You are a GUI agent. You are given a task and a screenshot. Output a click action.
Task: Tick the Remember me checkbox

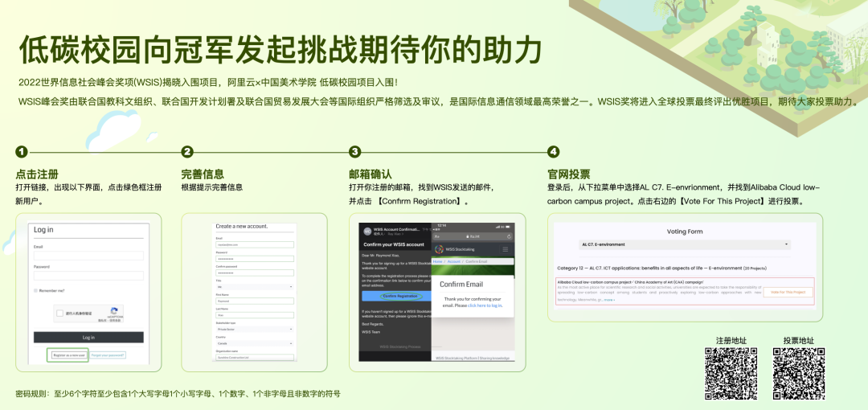35,290
